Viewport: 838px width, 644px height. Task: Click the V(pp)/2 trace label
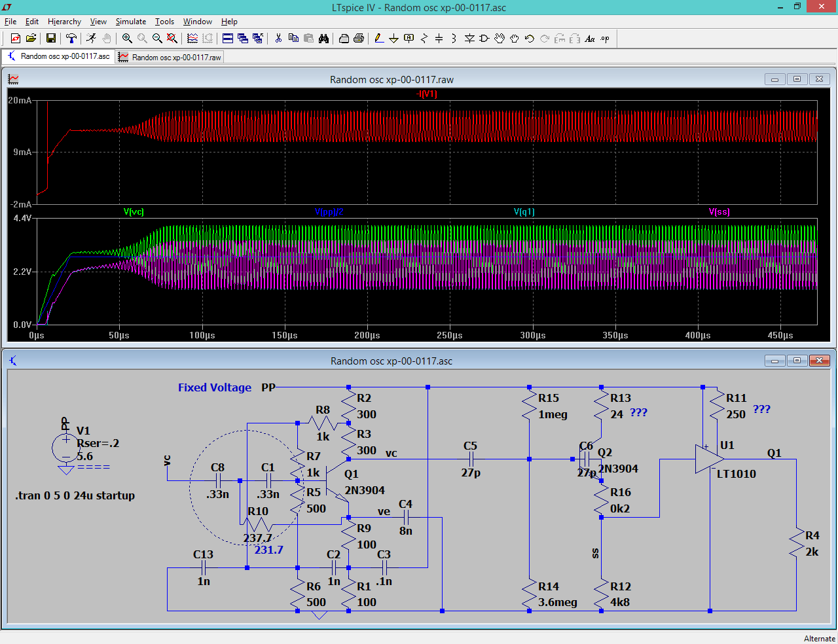(329, 211)
